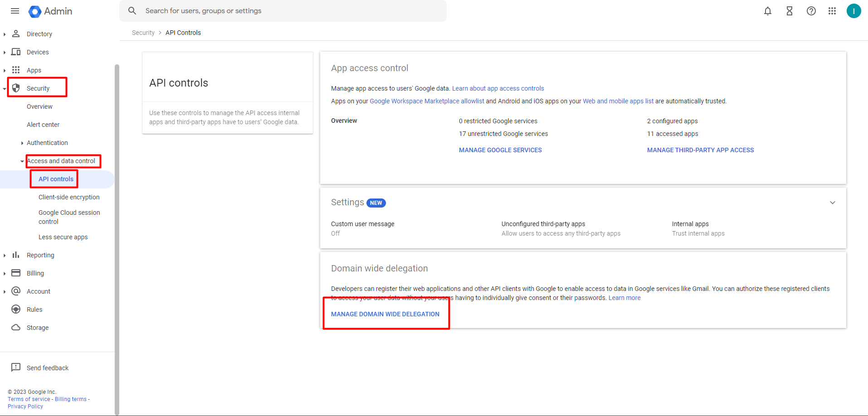Image resolution: width=868 pixels, height=416 pixels.
Task: Collapse the Settings card using its chevron
Action: [833, 203]
